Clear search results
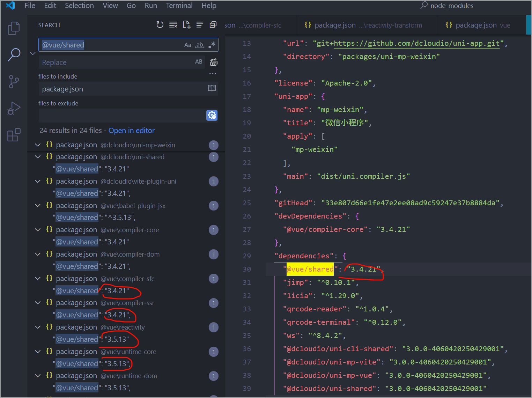 (x=173, y=25)
